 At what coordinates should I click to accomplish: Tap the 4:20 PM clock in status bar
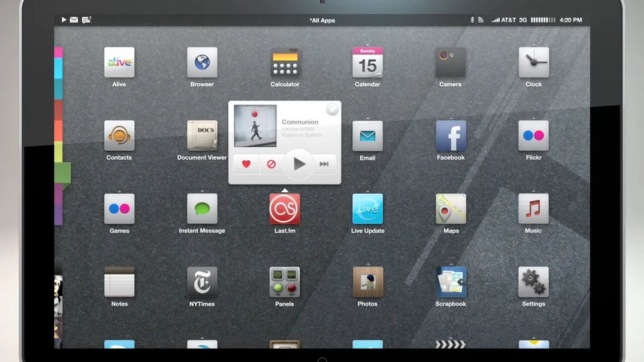(570, 19)
